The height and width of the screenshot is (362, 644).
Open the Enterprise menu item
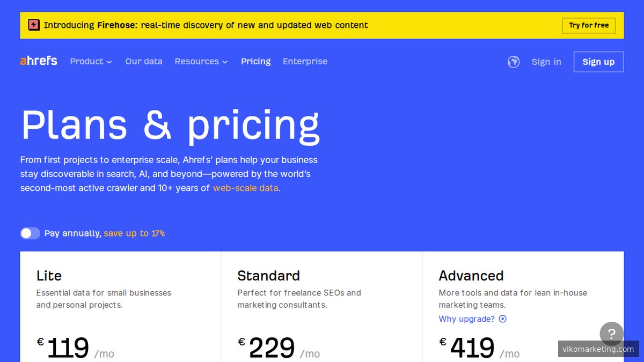305,62
